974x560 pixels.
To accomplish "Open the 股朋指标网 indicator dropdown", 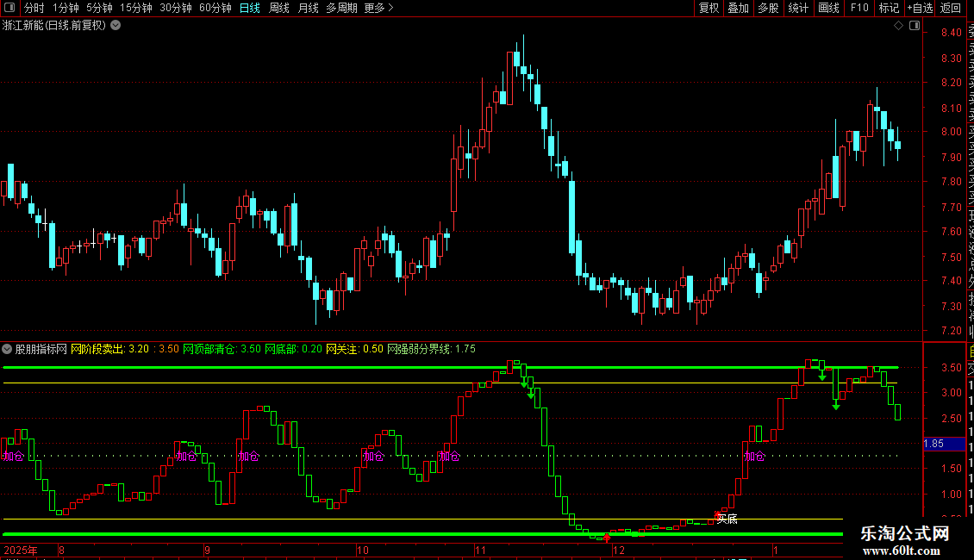I will 7,349.
